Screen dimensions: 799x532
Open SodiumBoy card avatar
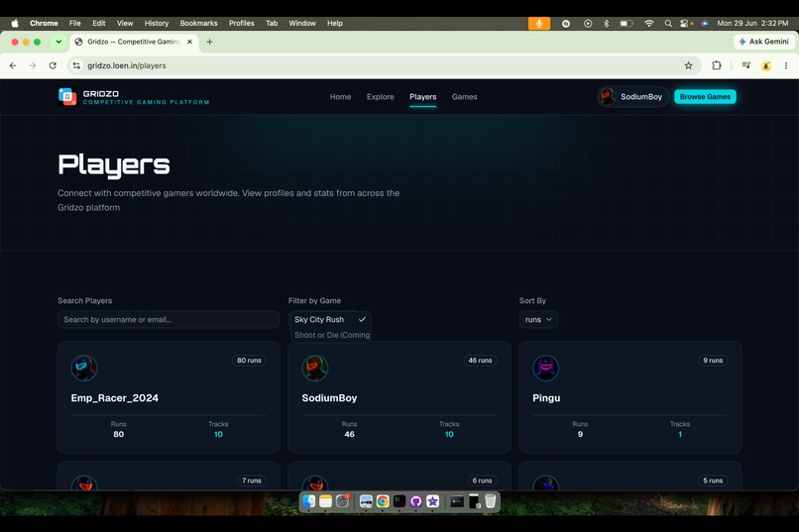click(x=315, y=369)
